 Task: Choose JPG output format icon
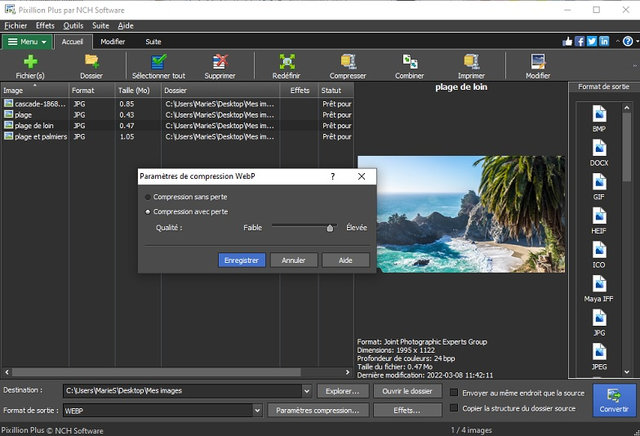(599, 323)
